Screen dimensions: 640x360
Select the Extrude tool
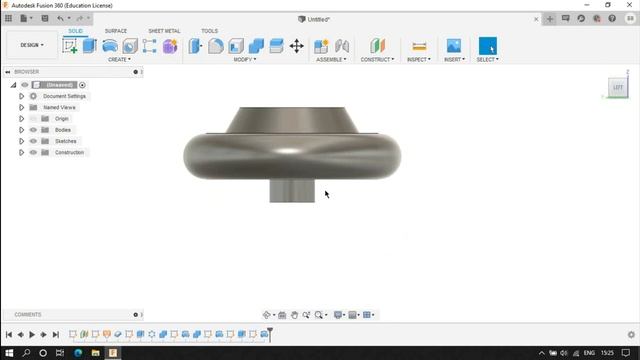(89, 46)
